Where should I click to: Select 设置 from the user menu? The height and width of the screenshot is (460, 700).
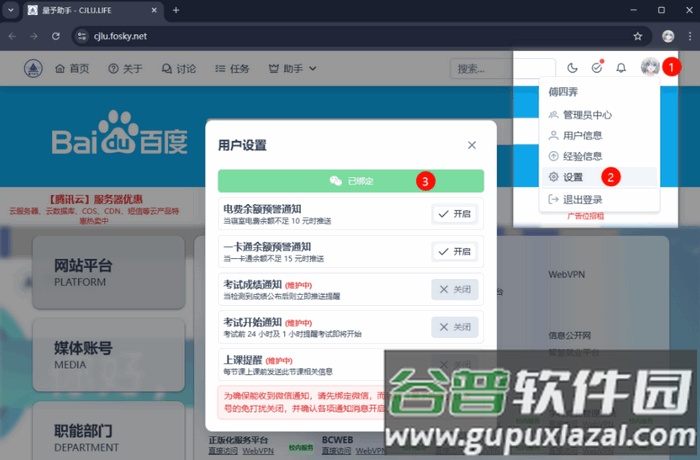[573, 177]
